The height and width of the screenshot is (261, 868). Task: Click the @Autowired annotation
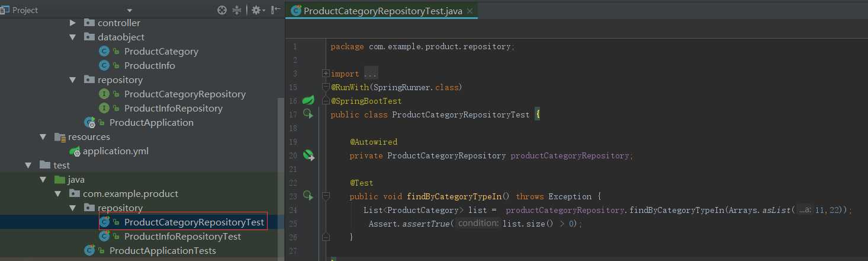[374, 142]
